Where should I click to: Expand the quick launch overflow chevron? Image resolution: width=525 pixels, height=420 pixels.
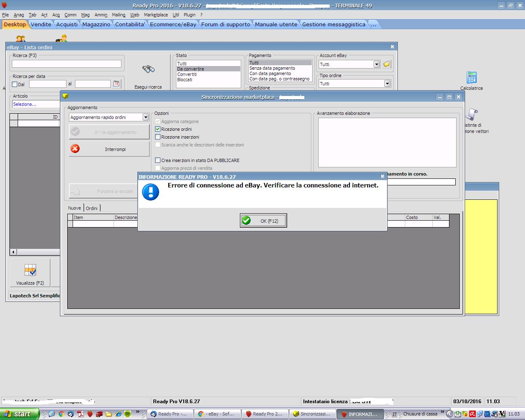coord(137,412)
